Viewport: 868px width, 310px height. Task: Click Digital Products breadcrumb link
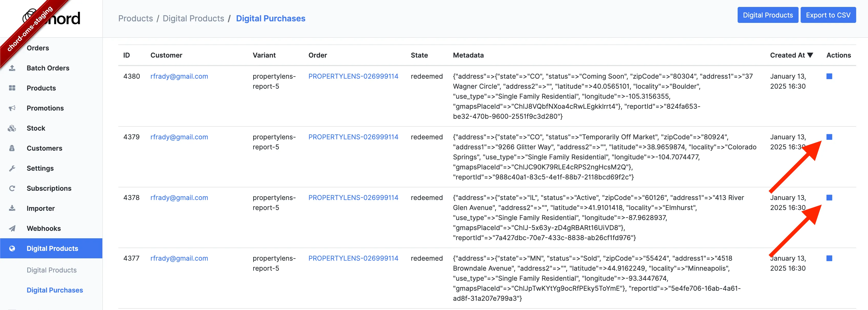coord(193,19)
